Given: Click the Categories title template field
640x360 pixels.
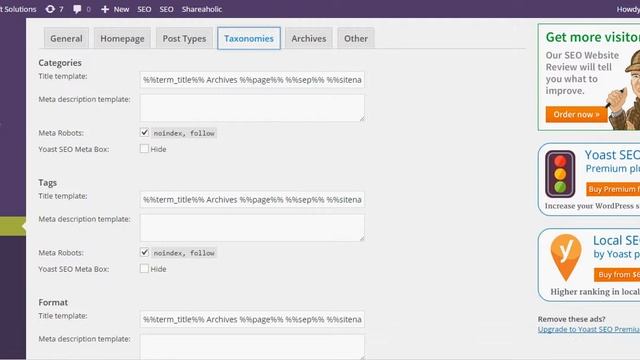Looking at the screenshot, I should pyautogui.click(x=252, y=80).
